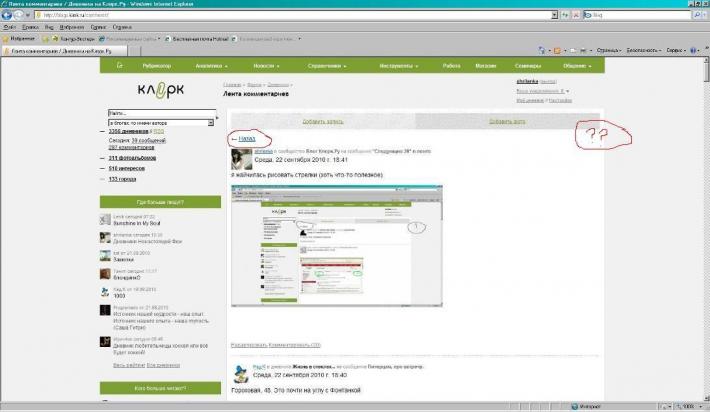Open the 1003 diary entry in the sidebar
This screenshot has height=412, width=710.
coord(119,296)
